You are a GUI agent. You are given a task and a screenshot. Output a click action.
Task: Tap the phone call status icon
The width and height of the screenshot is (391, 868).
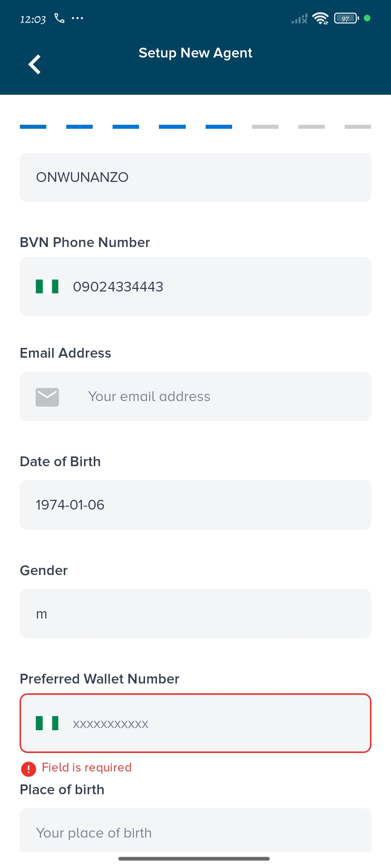(59, 18)
